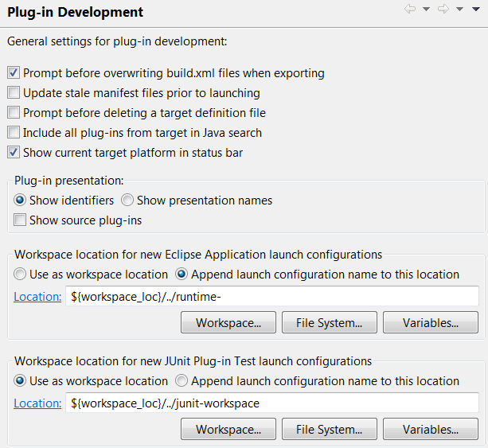The image size is (488, 448).
Task: Click the Location link for Eclipse Application workspace
Action: (37, 297)
